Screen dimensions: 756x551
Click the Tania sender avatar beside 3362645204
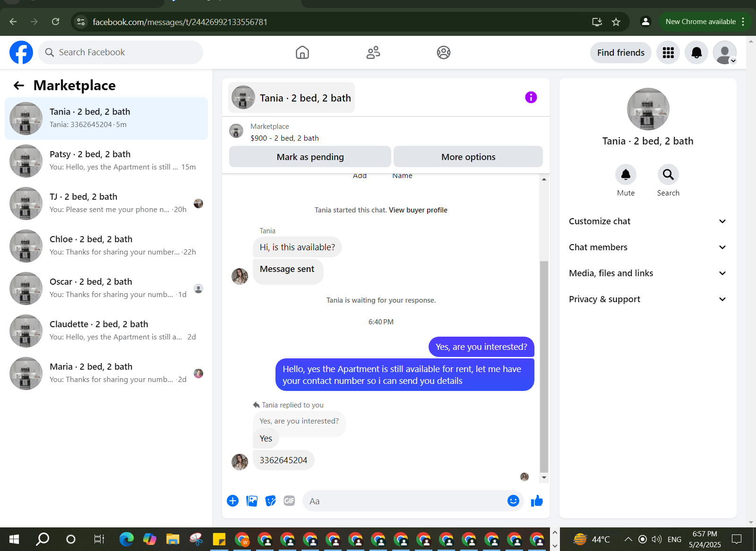tap(240, 462)
